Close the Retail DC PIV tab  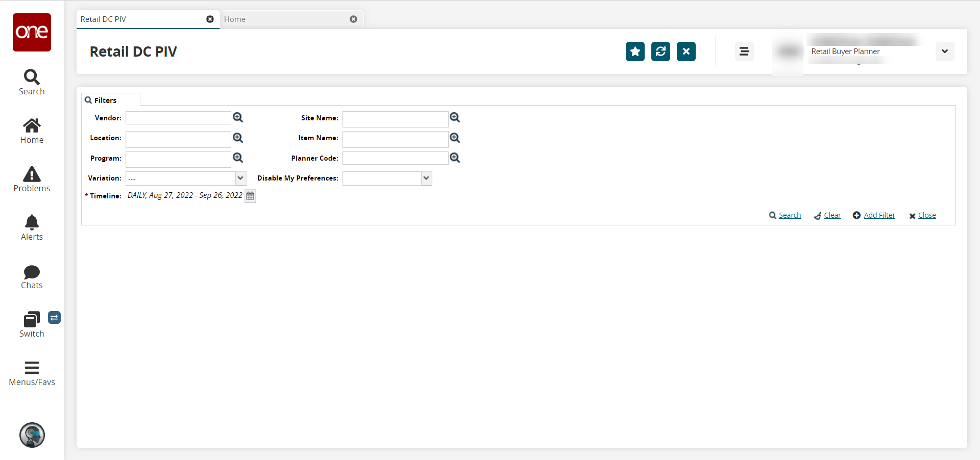coord(210,19)
